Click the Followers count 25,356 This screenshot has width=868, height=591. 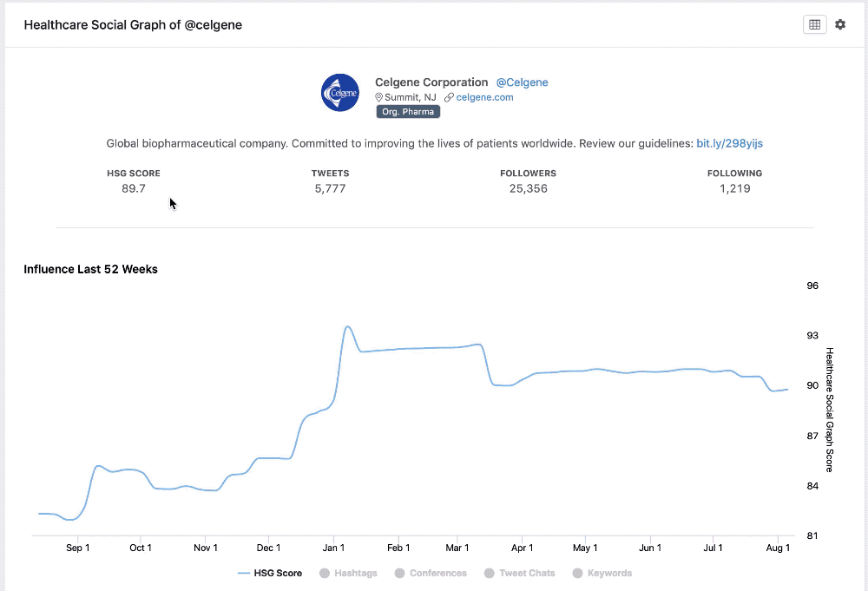528,188
